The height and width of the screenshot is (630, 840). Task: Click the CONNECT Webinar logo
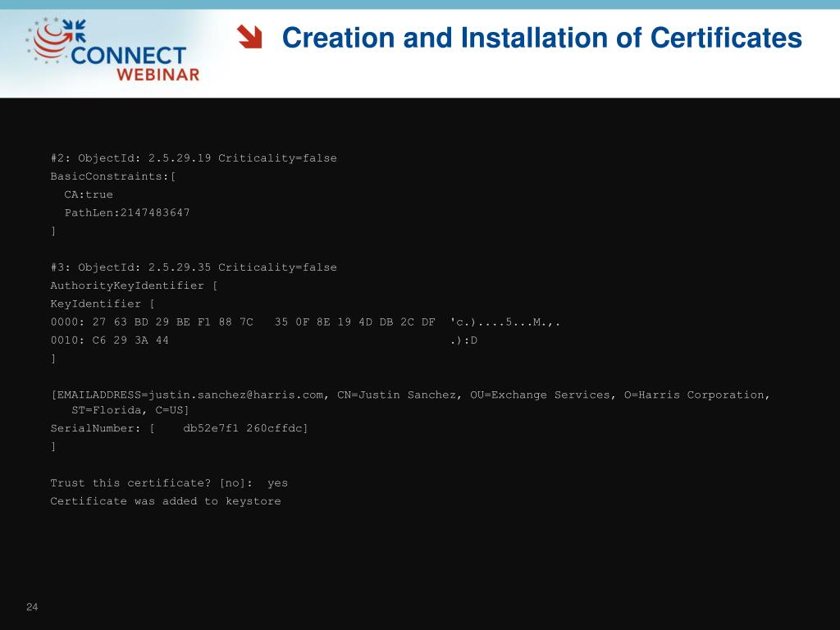[x=112, y=49]
